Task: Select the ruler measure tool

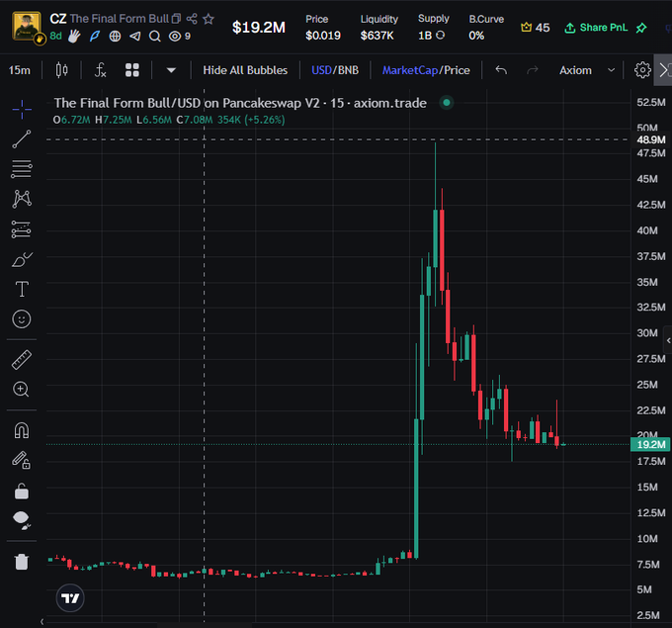Action: coord(22,360)
